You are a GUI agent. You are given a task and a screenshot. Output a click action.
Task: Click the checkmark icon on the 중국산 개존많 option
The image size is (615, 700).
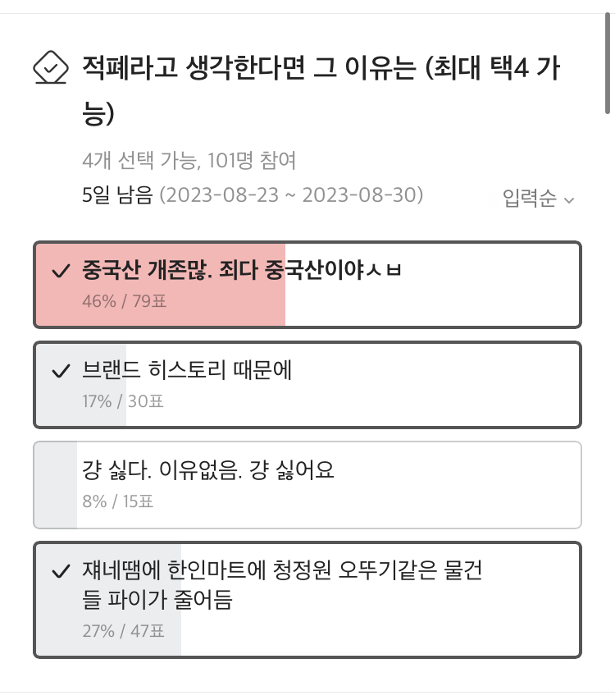click(61, 272)
